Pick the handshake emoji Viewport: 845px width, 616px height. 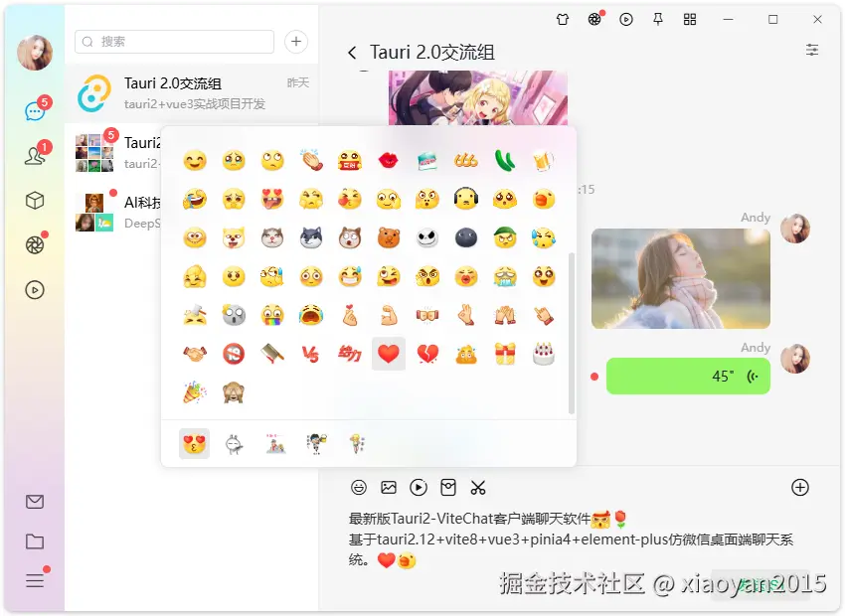(195, 354)
